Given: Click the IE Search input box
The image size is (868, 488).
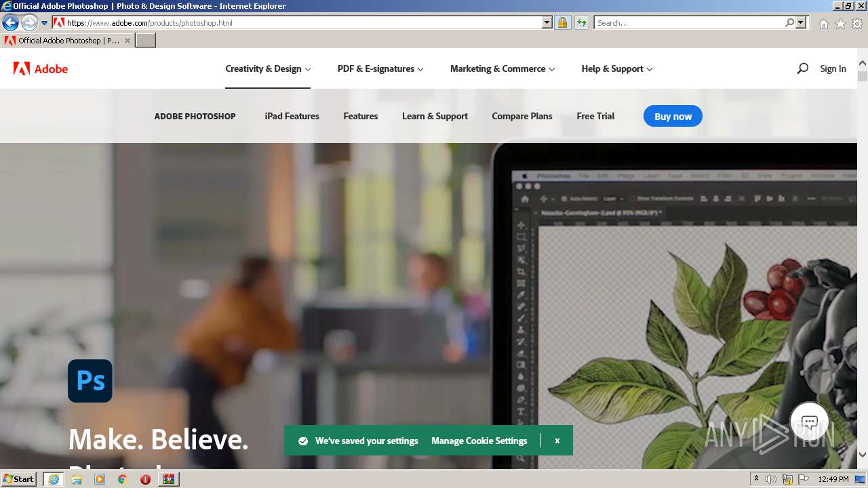Looking at the screenshot, I should (x=689, y=23).
